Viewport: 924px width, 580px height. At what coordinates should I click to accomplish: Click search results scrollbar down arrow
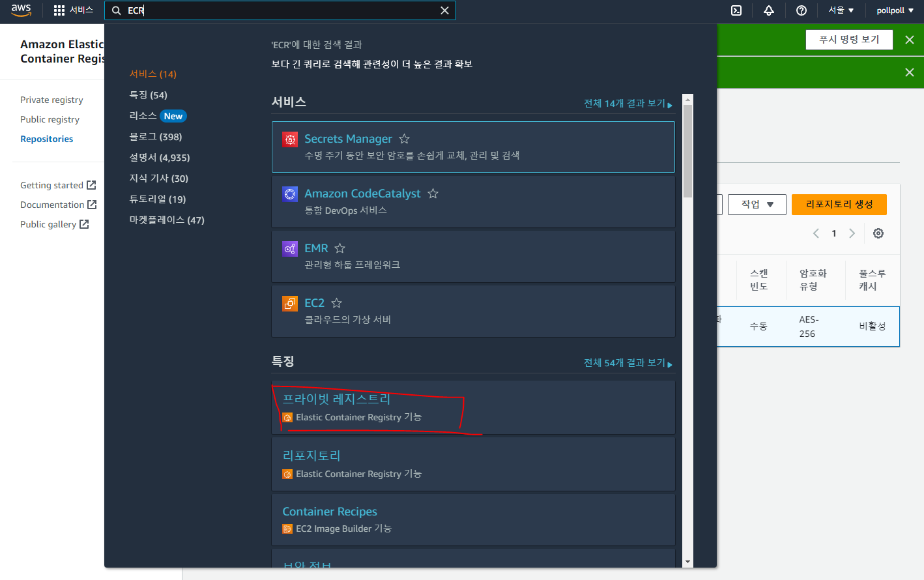687,562
